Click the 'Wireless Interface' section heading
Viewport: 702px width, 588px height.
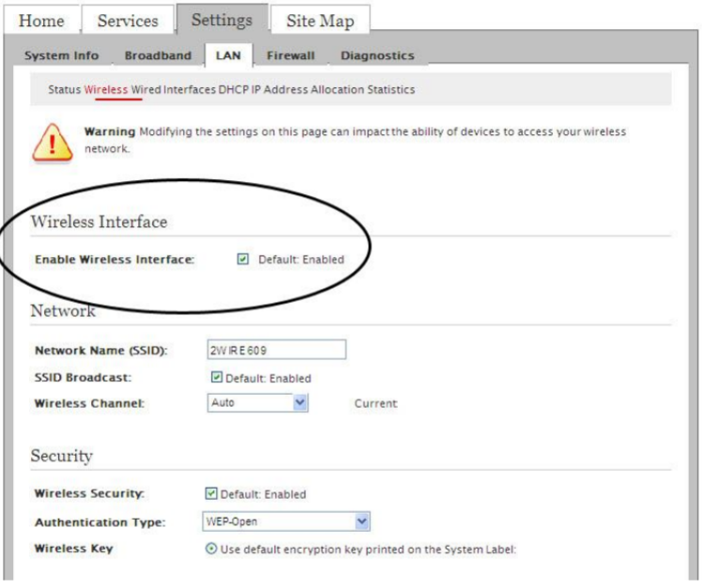tap(99, 222)
